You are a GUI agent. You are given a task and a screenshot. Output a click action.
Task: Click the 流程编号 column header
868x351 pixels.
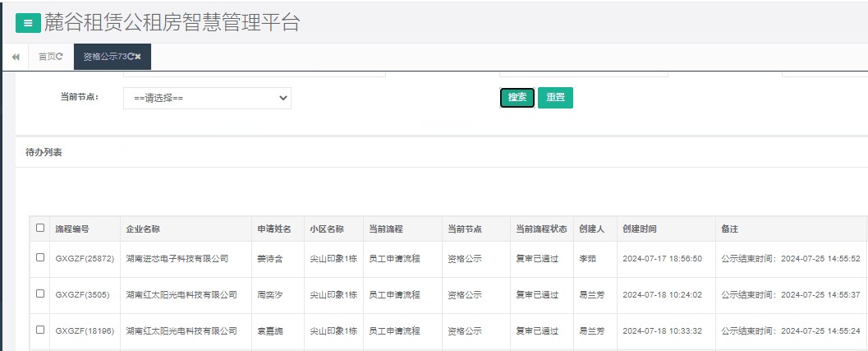[72, 229]
